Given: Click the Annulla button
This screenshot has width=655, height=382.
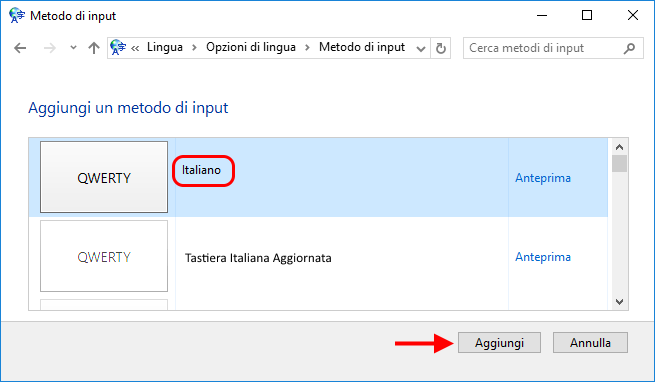Looking at the screenshot, I should point(590,343).
